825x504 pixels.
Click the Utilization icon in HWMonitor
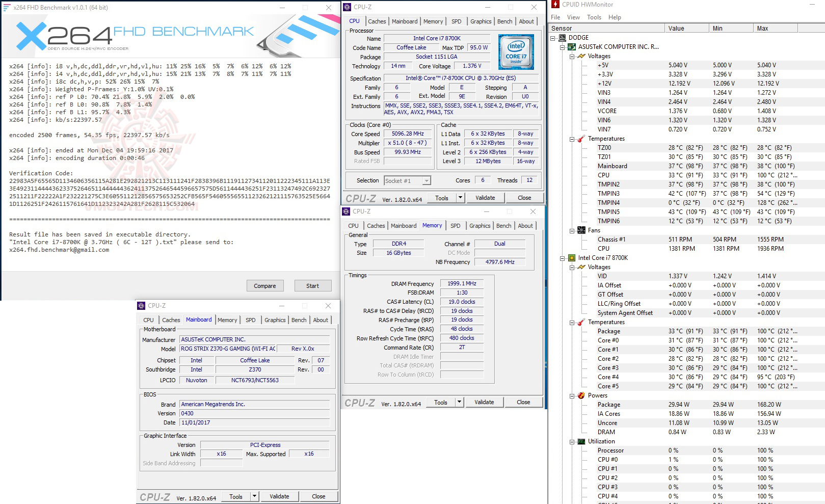pos(581,441)
